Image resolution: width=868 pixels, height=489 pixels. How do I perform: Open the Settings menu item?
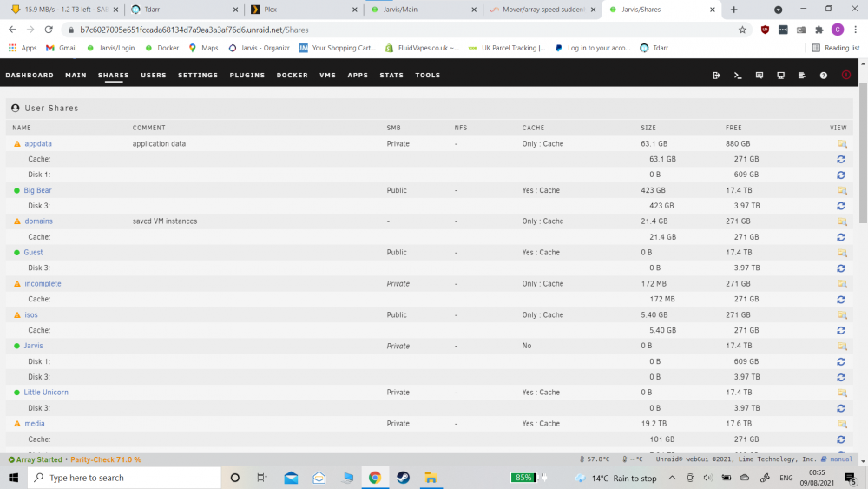[x=198, y=76]
